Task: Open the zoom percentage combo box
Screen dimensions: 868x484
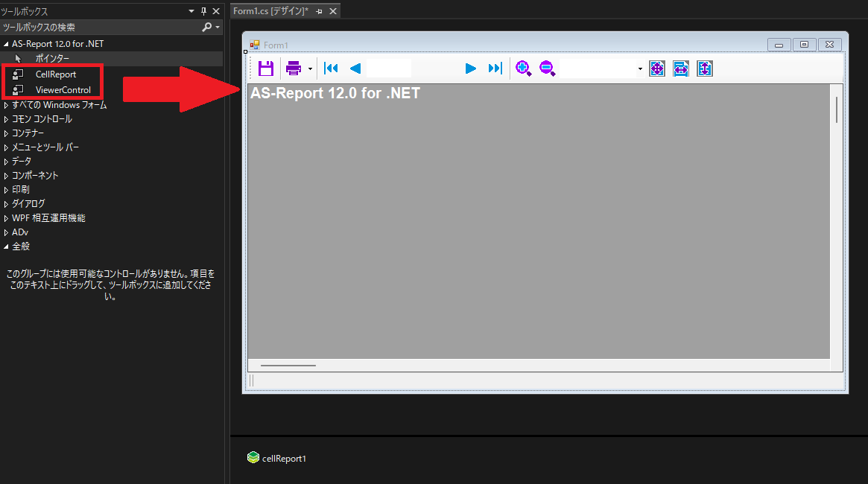Action: [602, 69]
